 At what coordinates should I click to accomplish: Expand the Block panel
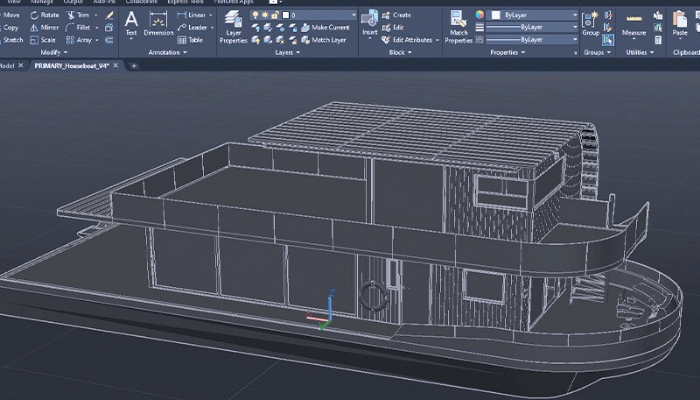coord(400,52)
